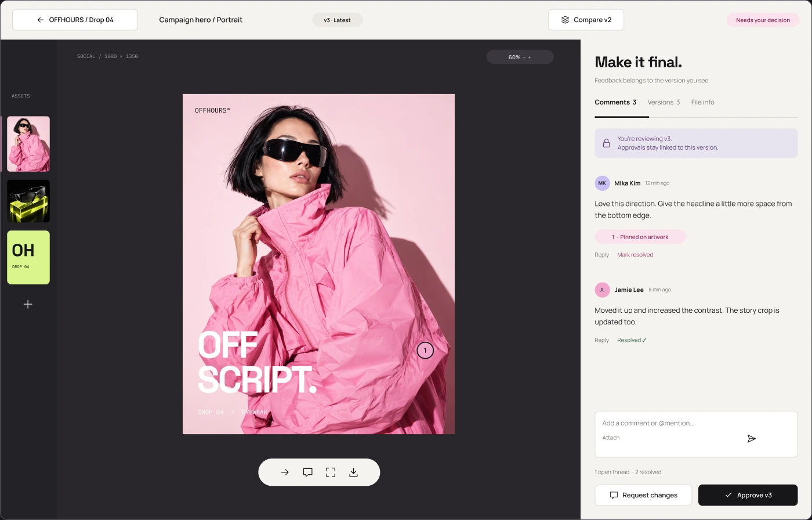Download the artwork using the download icon
Image resolution: width=812 pixels, height=520 pixels.
(x=353, y=472)
